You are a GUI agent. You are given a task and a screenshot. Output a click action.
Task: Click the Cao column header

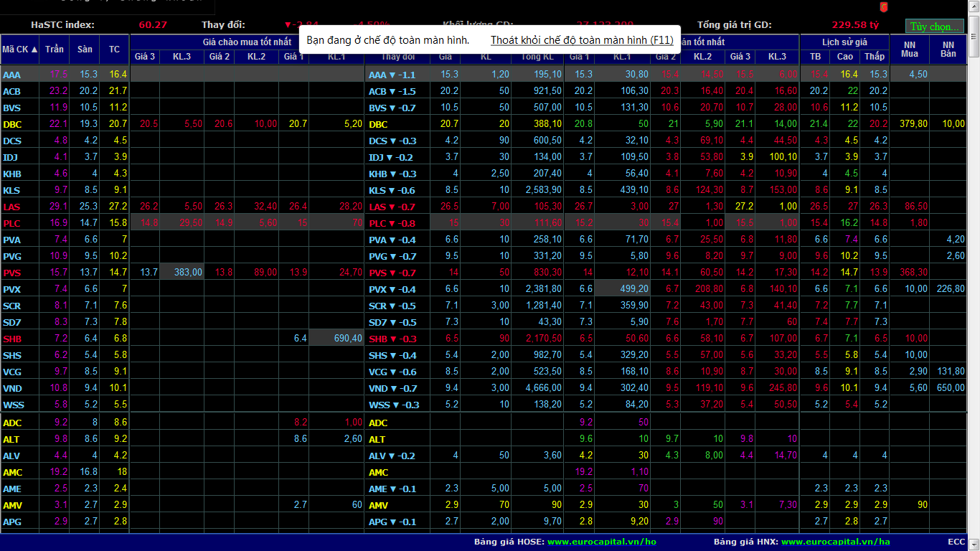click(845, 56)
